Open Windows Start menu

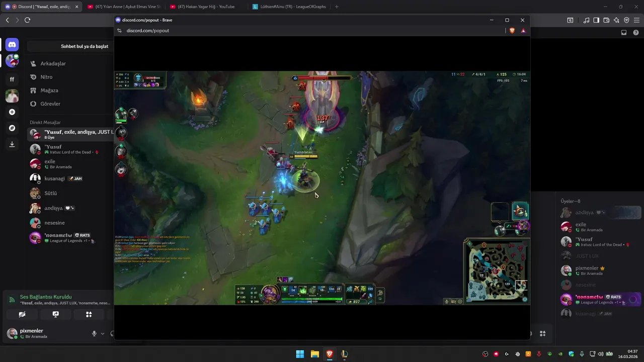[300, 354]
